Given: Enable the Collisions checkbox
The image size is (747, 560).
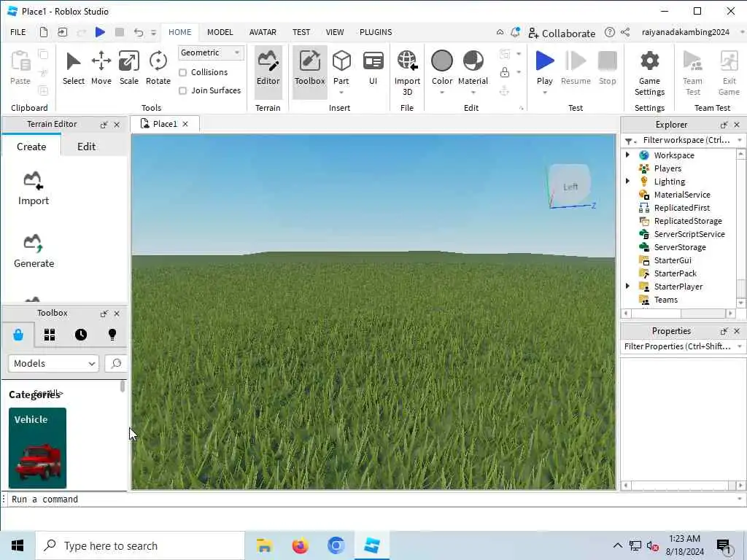Looking at the screenshot, I should 182,72.
